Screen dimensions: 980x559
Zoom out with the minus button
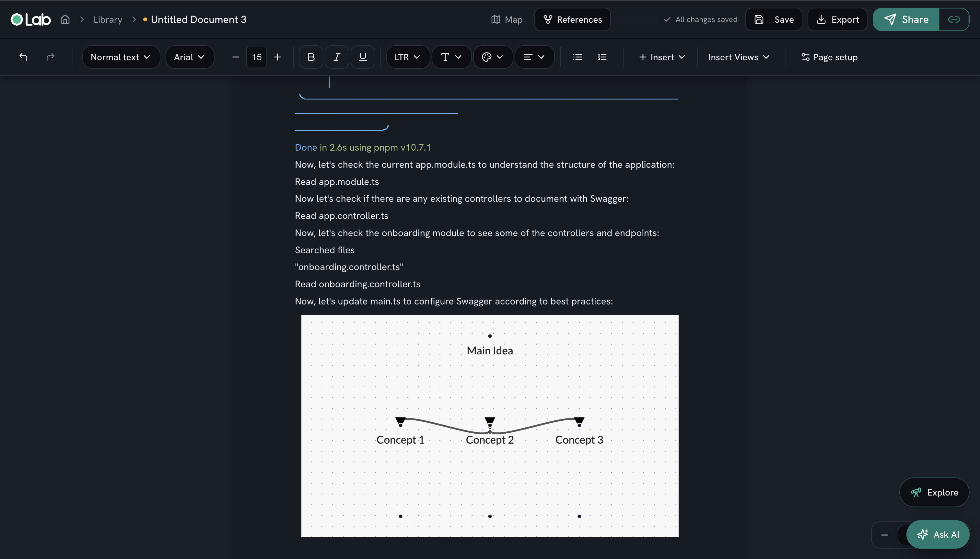tap(885, 535)
